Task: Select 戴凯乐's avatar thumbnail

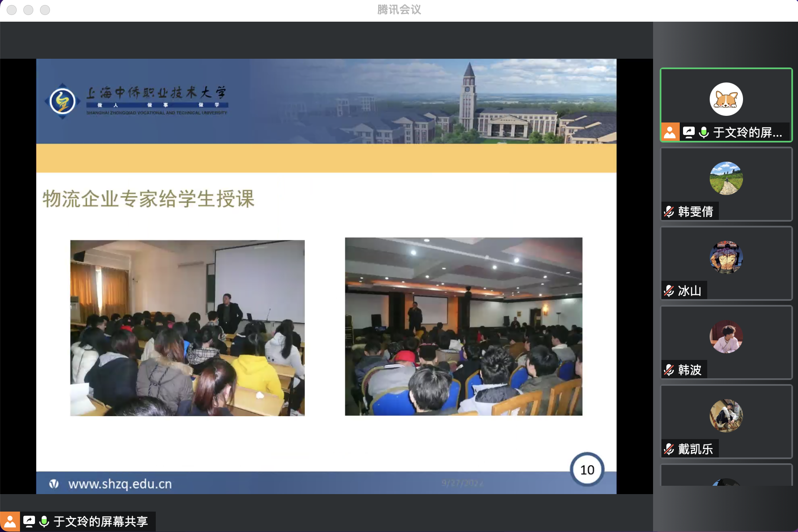Action: pyautogui.click(x=726, y=416)
